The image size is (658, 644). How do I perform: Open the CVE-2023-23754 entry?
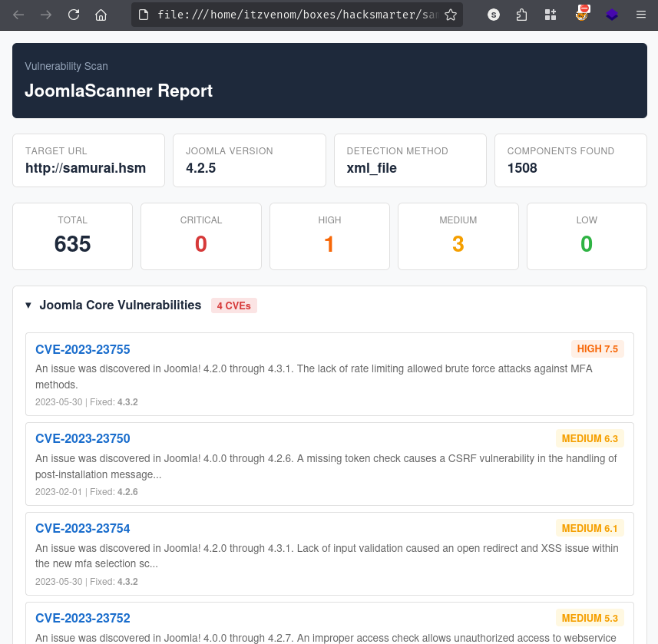click(83, 529)
